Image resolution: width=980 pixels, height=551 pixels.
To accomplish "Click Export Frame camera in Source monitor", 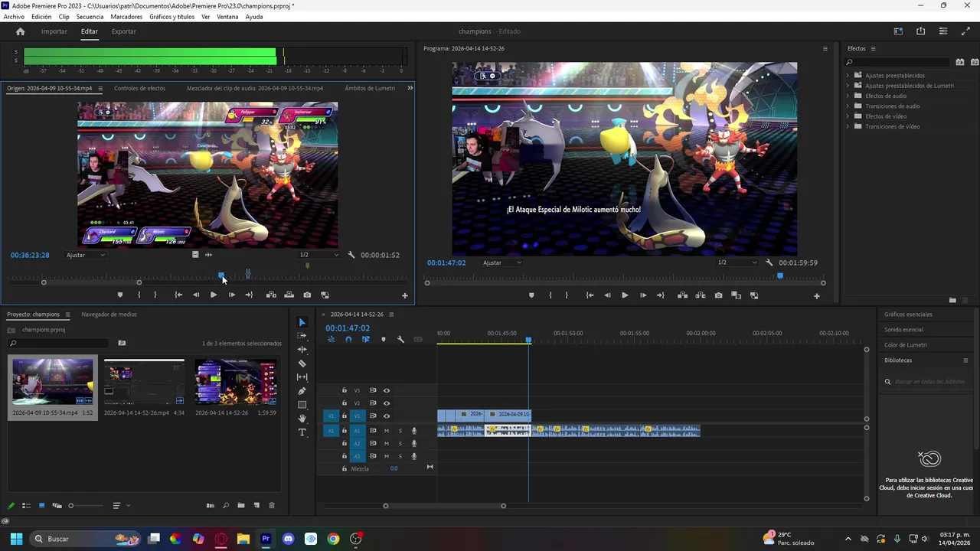I will click(307, 295).
